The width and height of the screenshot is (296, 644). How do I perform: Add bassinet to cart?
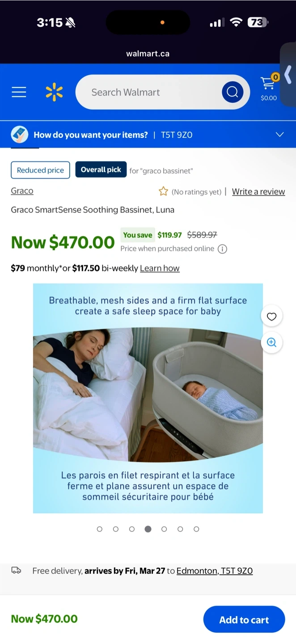[244, 619]
